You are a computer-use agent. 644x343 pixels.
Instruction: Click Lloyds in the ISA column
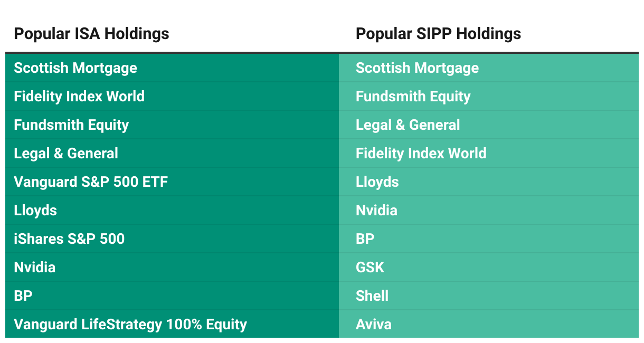point(35,211)
